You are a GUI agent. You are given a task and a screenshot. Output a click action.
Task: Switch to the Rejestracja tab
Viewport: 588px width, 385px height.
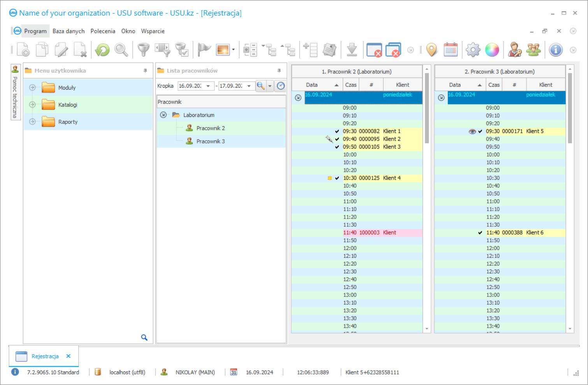pyautogui.click(x=45, y=356)
